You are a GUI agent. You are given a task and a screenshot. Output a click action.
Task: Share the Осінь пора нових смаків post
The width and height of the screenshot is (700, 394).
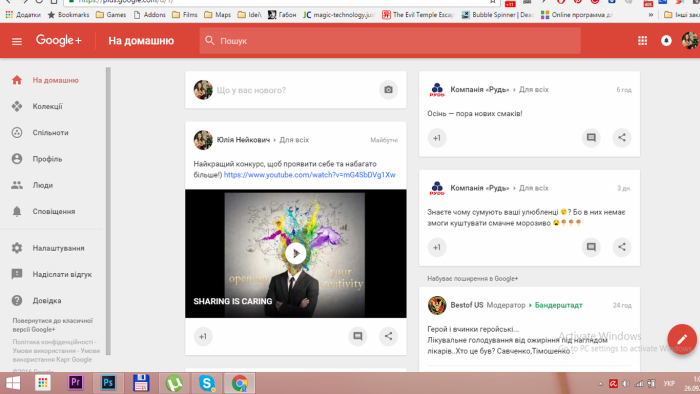tap(622, 137)
